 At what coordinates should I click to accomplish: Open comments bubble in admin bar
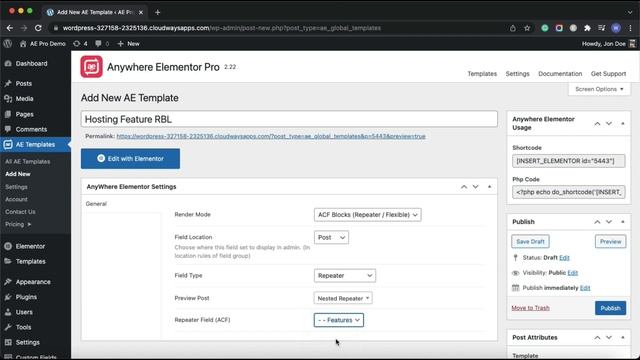pos(102,44)
